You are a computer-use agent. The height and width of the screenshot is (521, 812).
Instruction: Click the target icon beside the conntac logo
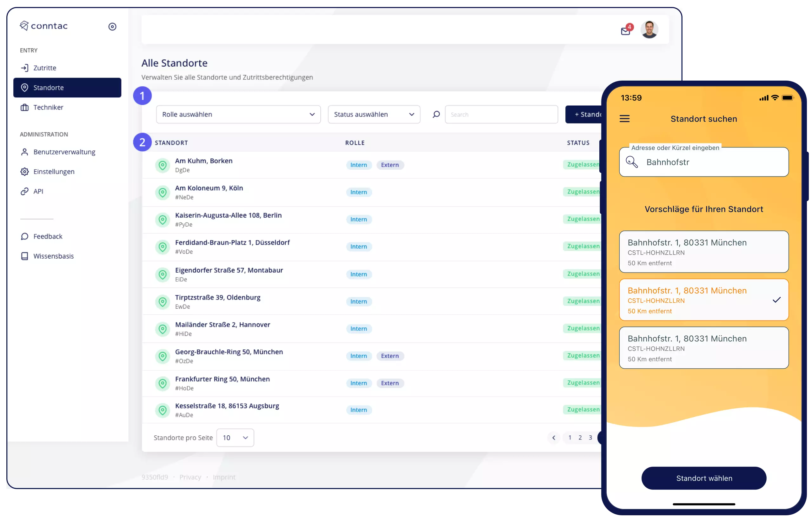pos(112,26)
